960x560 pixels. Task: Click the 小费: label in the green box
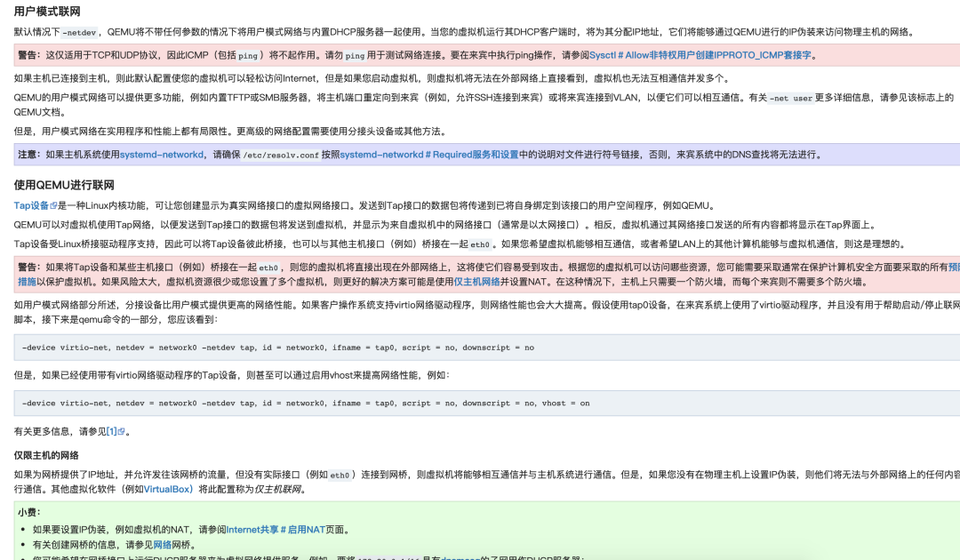[x=29, y=513]
